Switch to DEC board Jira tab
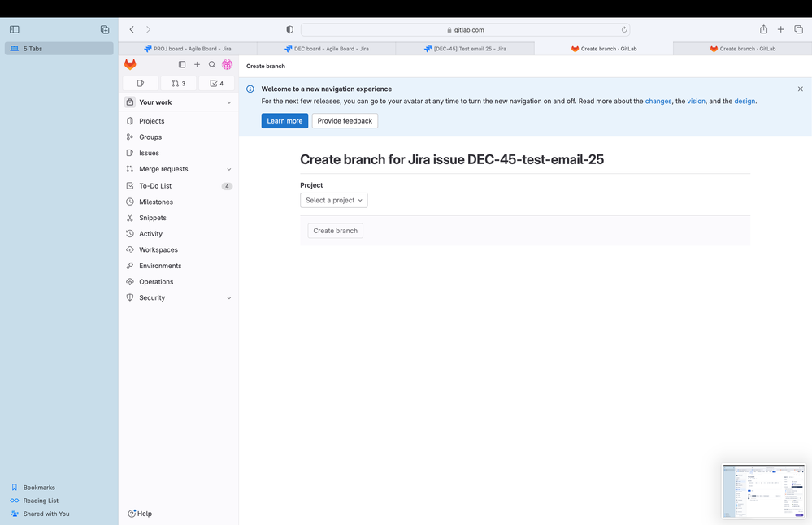Screen dimensions: 812x525 tap(327, 49)
